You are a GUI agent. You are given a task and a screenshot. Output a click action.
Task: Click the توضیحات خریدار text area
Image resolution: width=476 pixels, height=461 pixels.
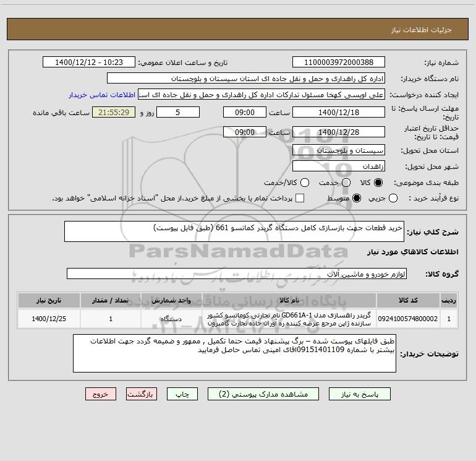234,353
